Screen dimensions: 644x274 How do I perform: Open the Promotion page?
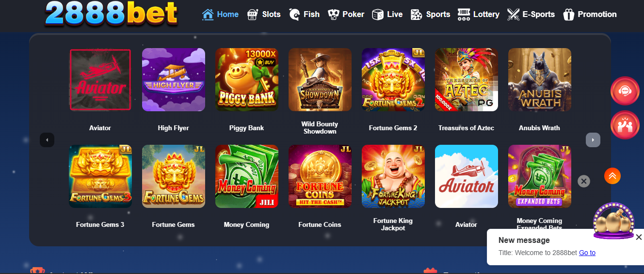(x=590, y=15)
